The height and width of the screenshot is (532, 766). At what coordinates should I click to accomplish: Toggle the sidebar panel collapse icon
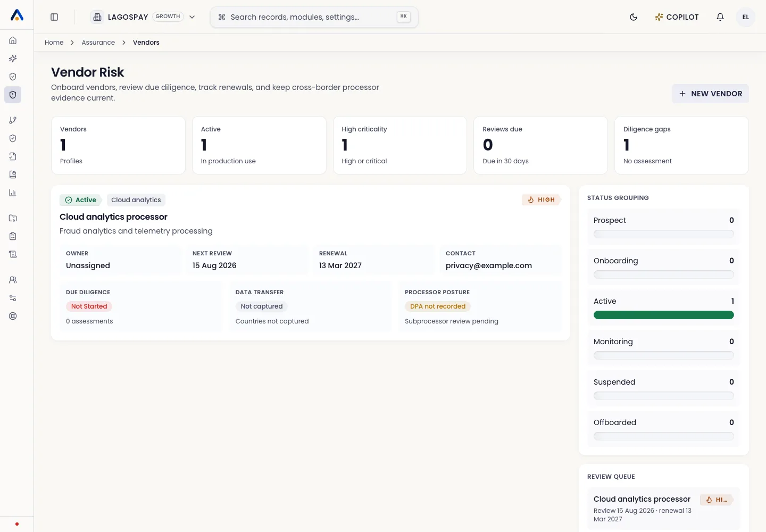[x=54, y=17]
